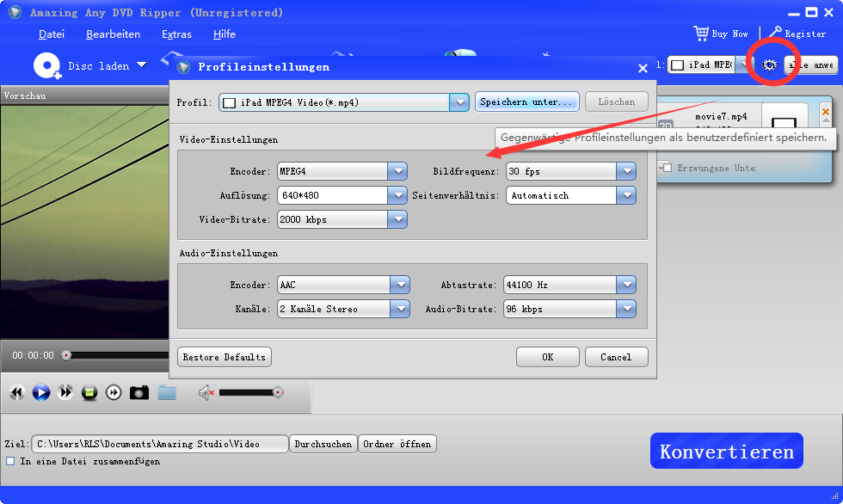Screen dimensions: 843x504
Task: Click Speichern unter button
Action: (526, 101)
